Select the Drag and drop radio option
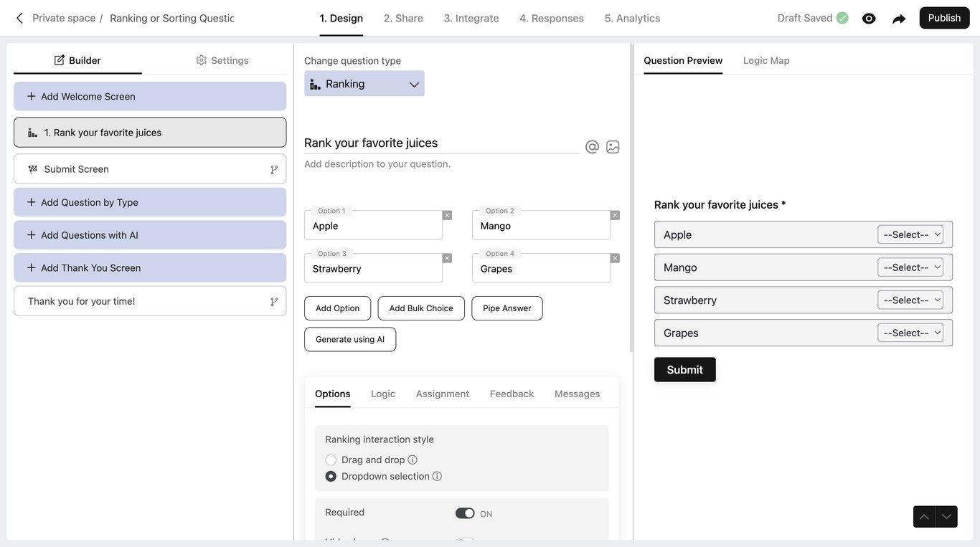Screen dimensions: 980x547 pyautogui.click(x=331, y=460)
